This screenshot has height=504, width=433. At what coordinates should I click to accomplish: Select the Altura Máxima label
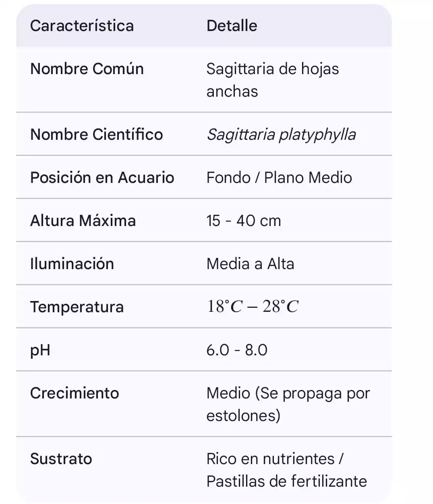pyautogui.click(x=83, y=221)
